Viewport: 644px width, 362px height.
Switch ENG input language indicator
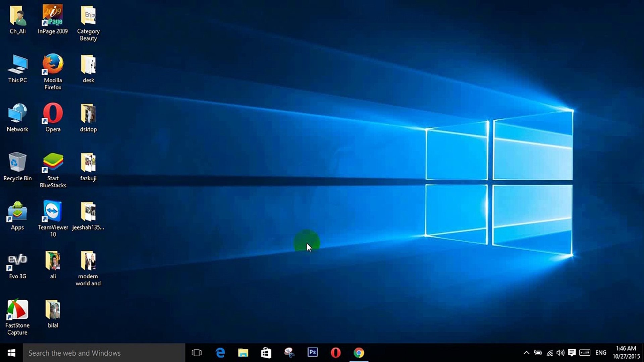coord(600,353)
